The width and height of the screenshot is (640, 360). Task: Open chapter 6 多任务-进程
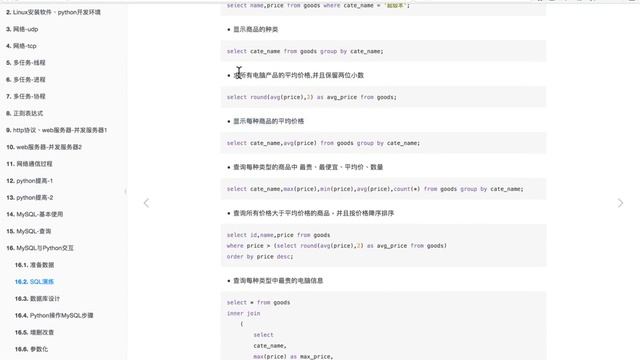pyautogui.click(x=26, y=80)
